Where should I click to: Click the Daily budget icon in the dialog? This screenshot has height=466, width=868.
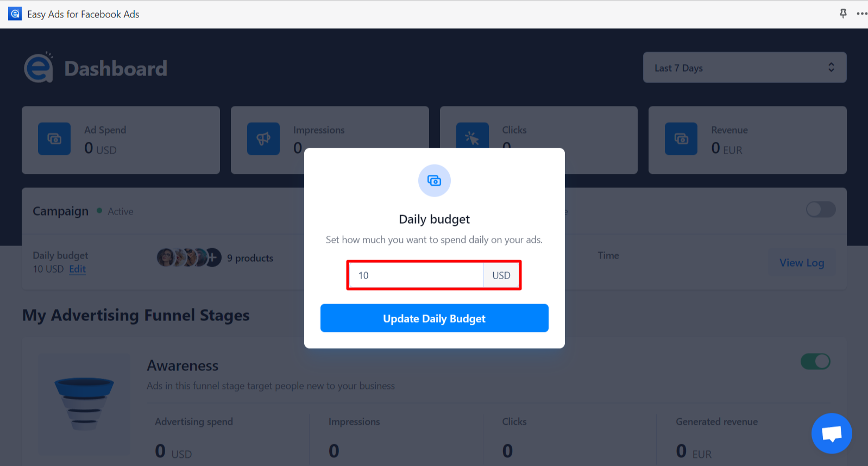(434, 180)
